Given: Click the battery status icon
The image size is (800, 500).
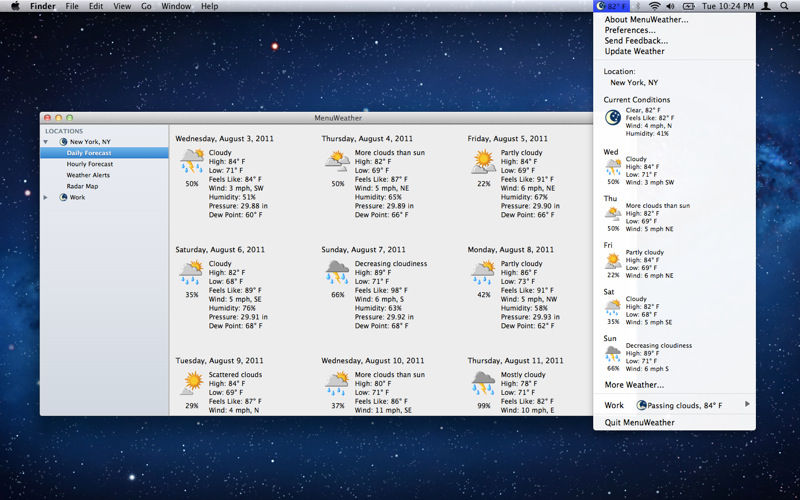Looking at the screenshot, I should pos(688,6).
